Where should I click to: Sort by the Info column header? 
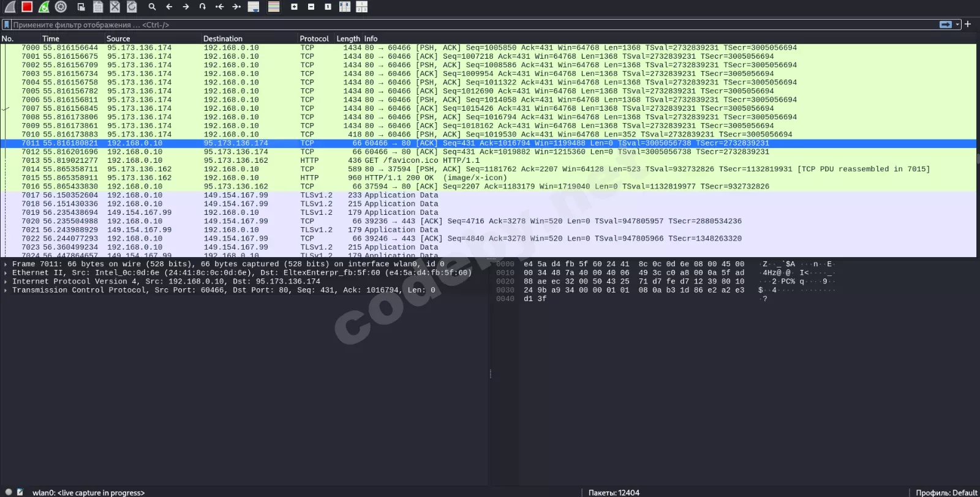pos(669,39)
